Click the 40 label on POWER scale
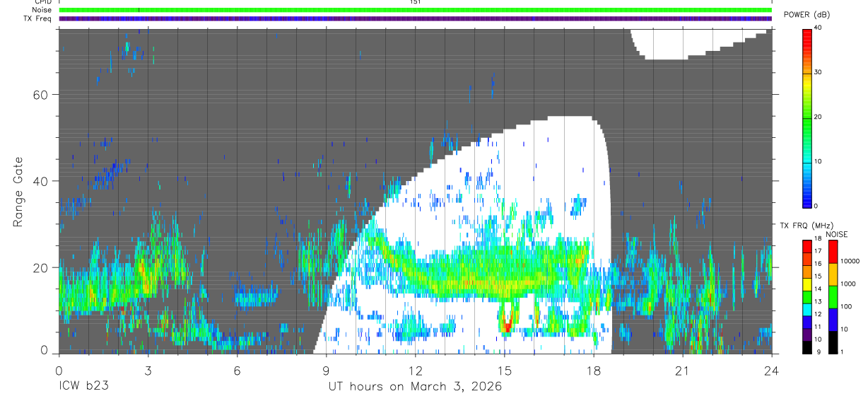This screenshot has height=401, width=868. coord(819,28)
